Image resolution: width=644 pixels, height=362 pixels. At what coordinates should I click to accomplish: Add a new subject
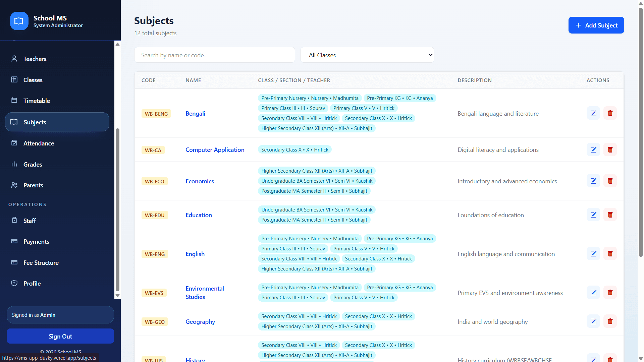(596, 25)
